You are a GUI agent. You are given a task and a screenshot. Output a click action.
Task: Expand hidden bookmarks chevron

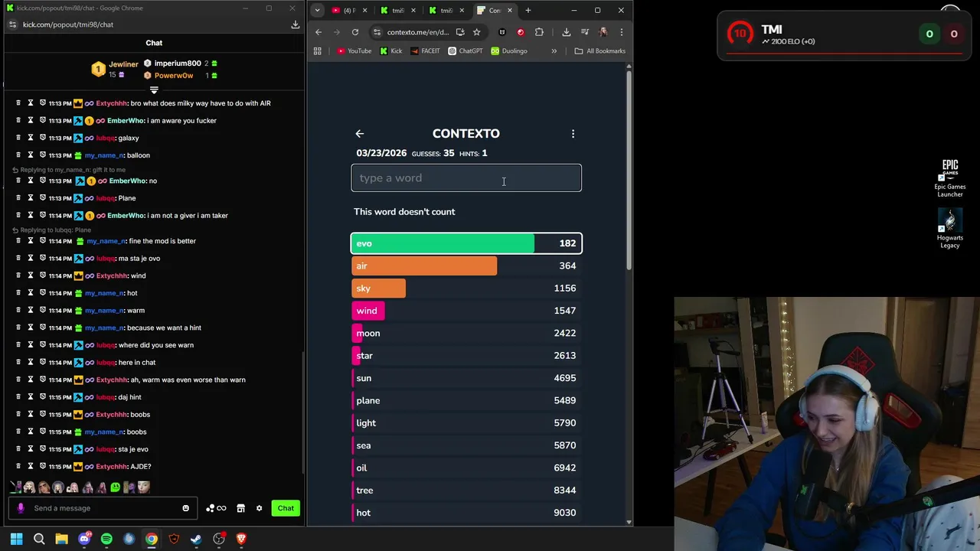click(x=554, y=51)
